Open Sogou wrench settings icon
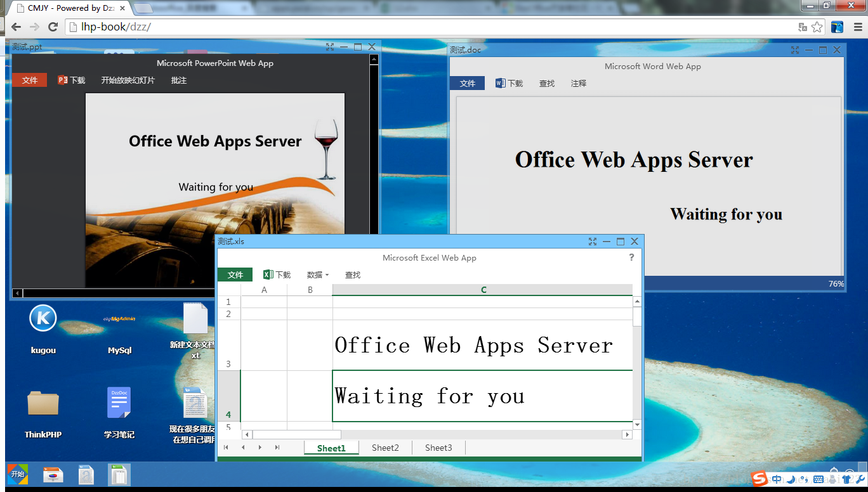 (x=860, y=479)
